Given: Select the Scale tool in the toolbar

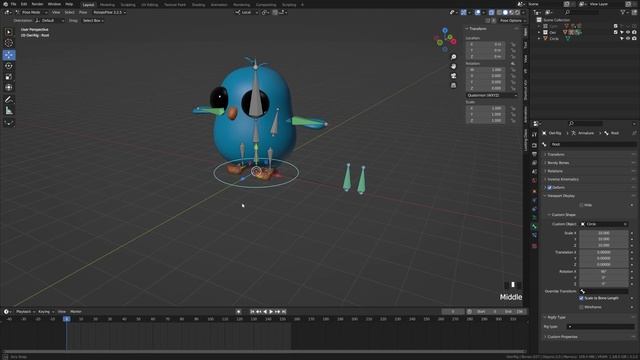Looking at the screenshot, I should pyautogui.click(x=9, y=77).
